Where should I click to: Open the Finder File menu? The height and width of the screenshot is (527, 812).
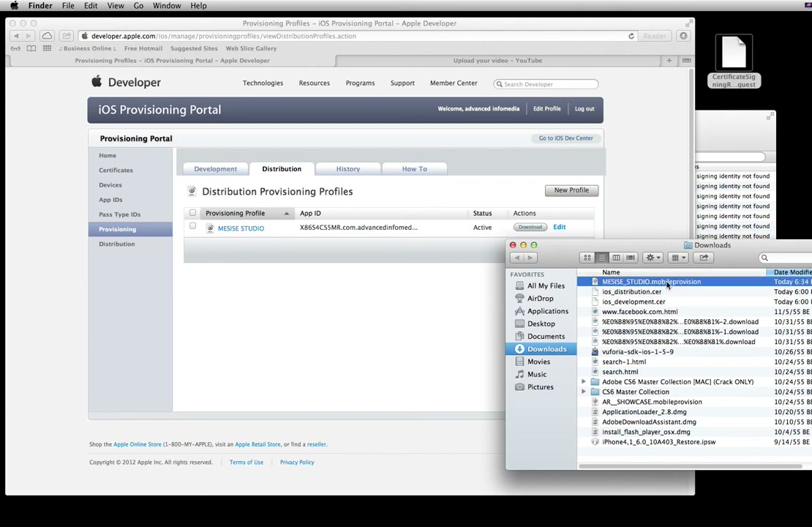[68, 6]
